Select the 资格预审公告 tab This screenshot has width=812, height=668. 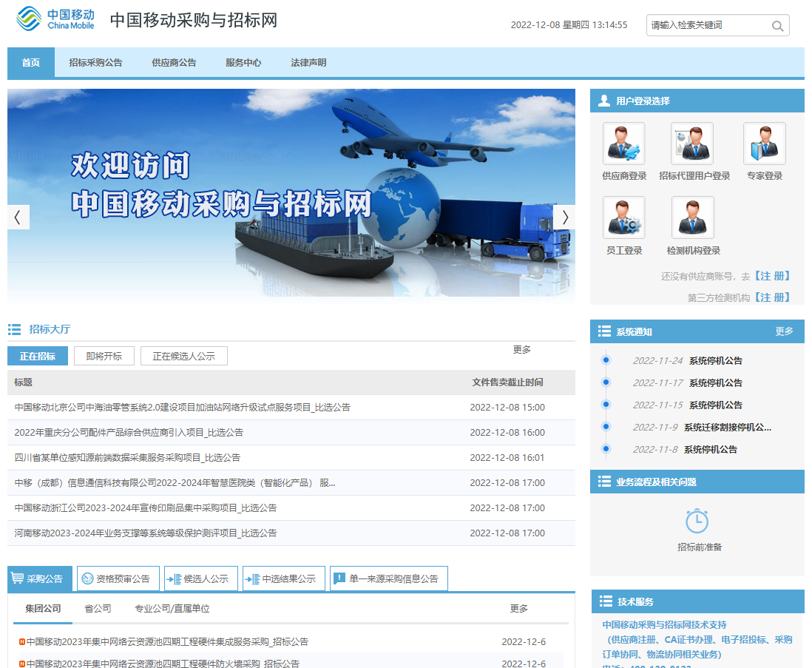118,579
